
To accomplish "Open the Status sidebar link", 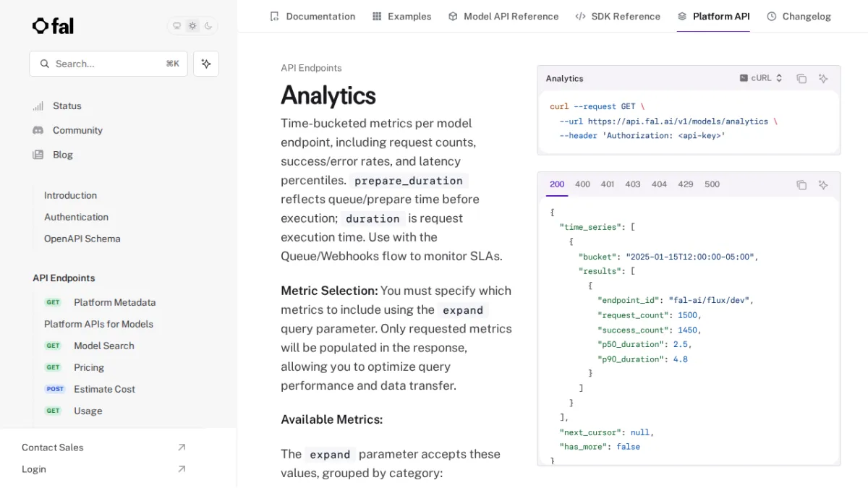I will 67,106.
